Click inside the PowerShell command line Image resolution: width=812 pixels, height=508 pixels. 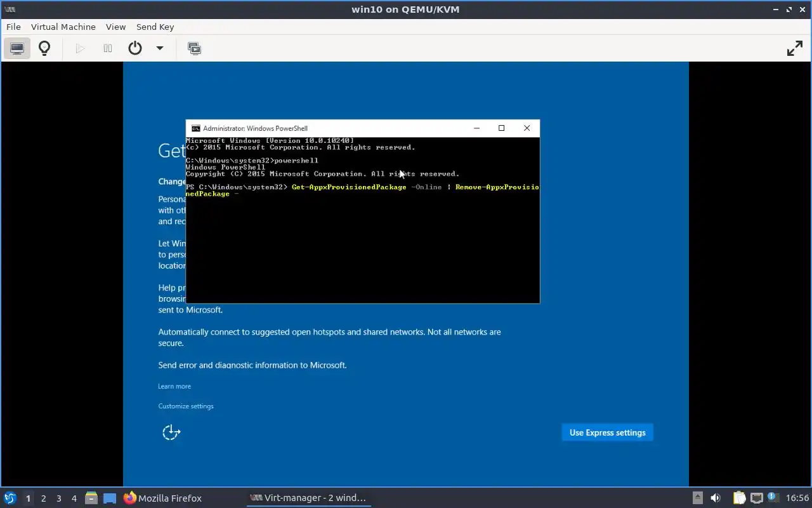362,190
